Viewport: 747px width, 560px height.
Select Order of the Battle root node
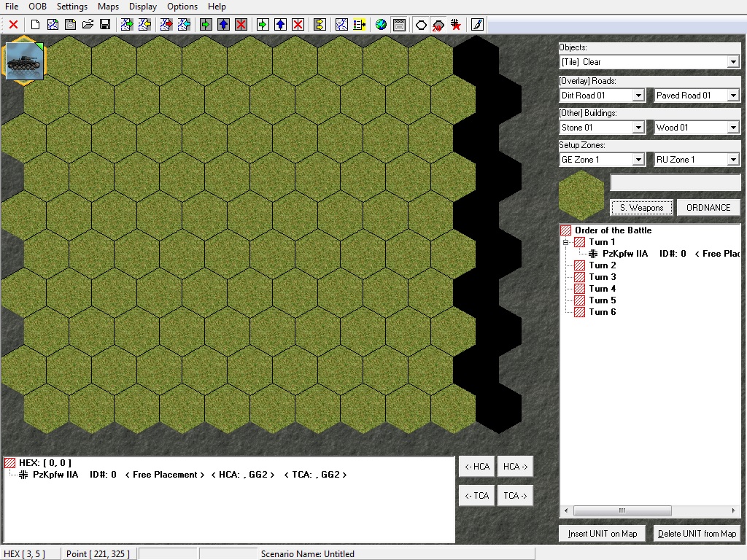[613, 230]
